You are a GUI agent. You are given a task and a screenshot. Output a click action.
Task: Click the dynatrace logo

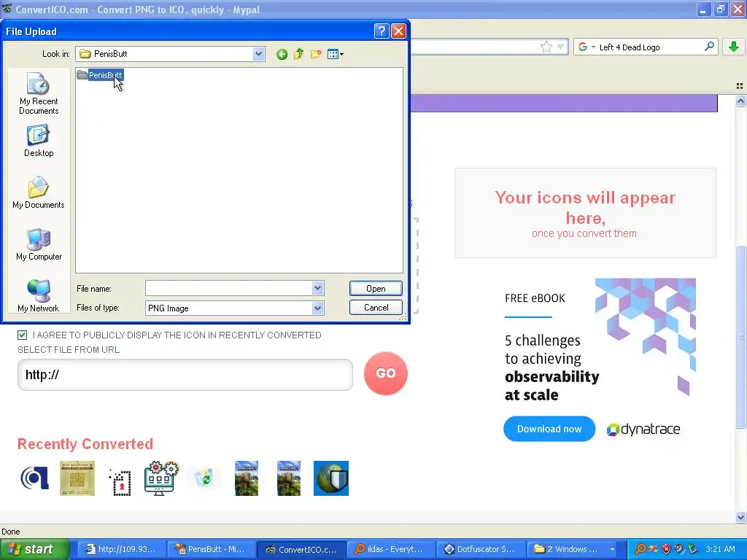coord(643,429)
